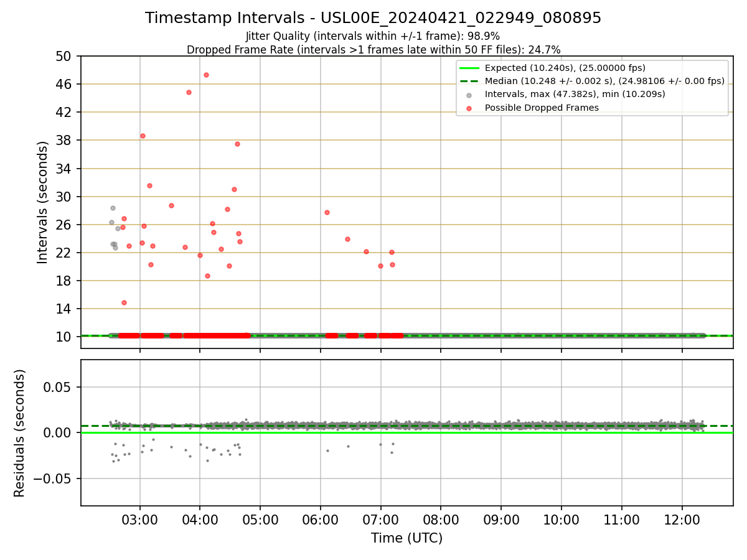Click the highest red dropped-frame point above 46 seconds
Image resolution: width=747 pixels, height=560 pixels.
click(x=206, y=75)
